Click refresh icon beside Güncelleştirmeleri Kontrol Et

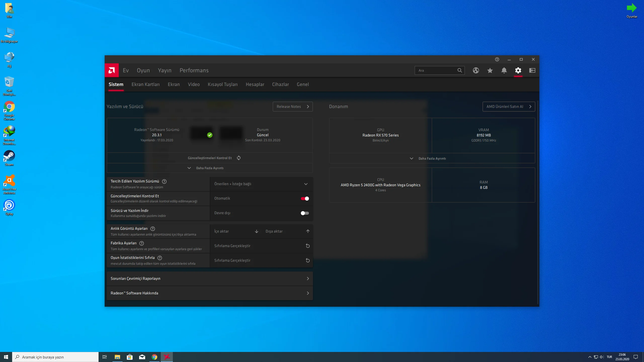[x=239, y=158]
